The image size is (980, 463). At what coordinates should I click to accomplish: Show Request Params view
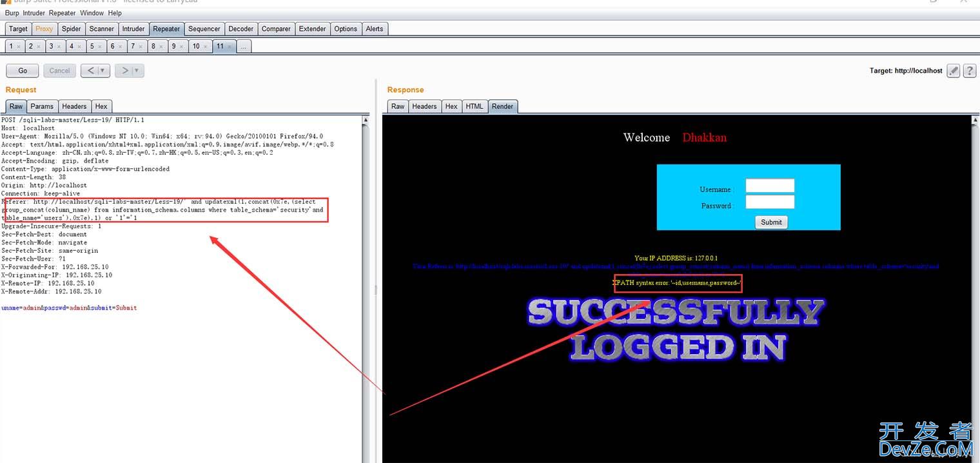tap(42, 106)
